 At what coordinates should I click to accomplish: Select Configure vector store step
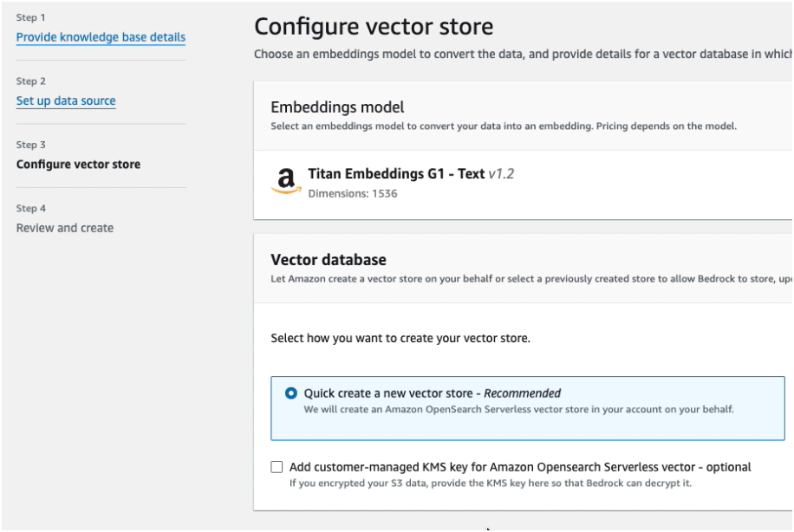coord(79,165)
